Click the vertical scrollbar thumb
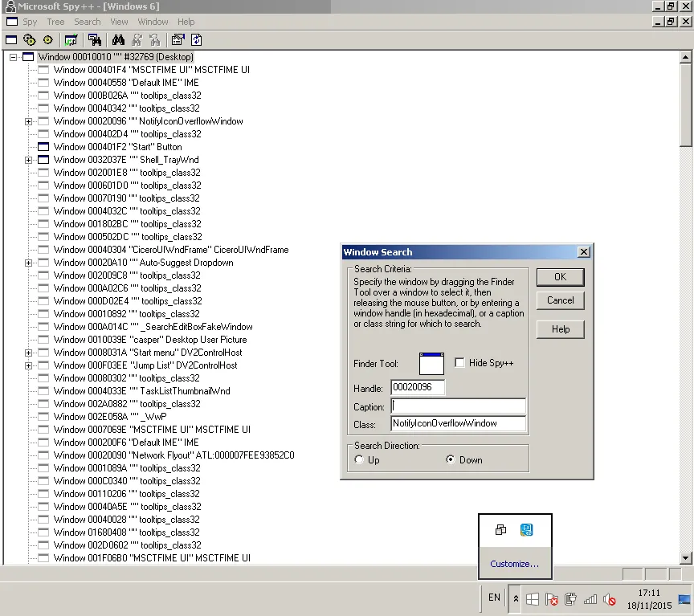The width and height of the screenshot is (694, 616). point(685,104)
